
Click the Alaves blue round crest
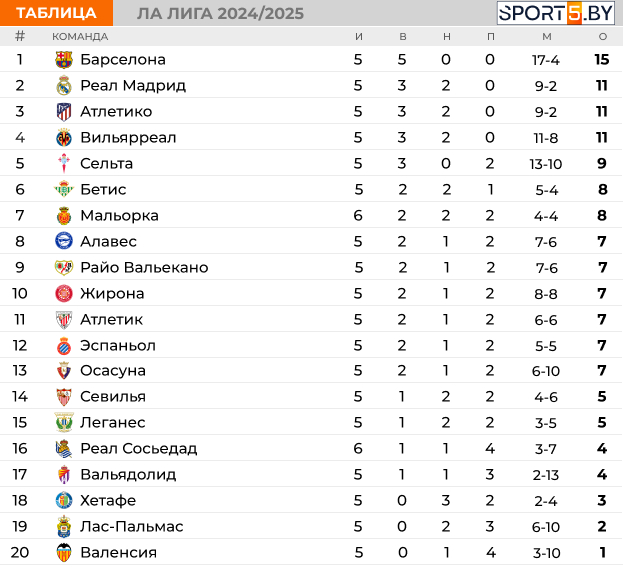64,241
